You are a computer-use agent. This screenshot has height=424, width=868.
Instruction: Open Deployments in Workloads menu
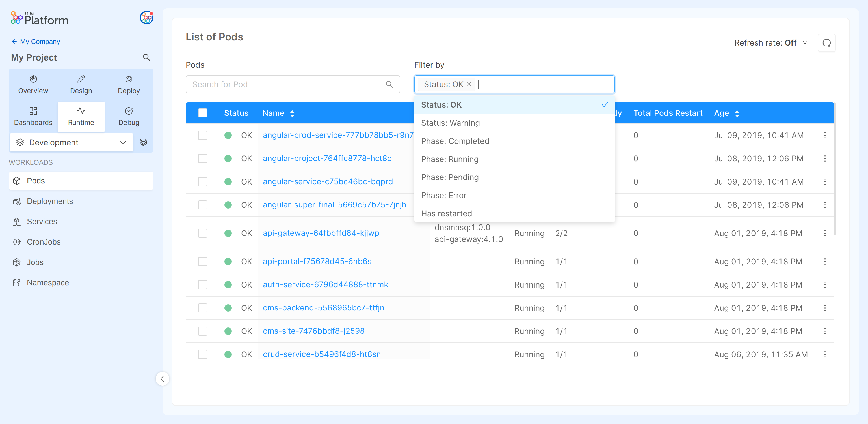tap(49, 201)
